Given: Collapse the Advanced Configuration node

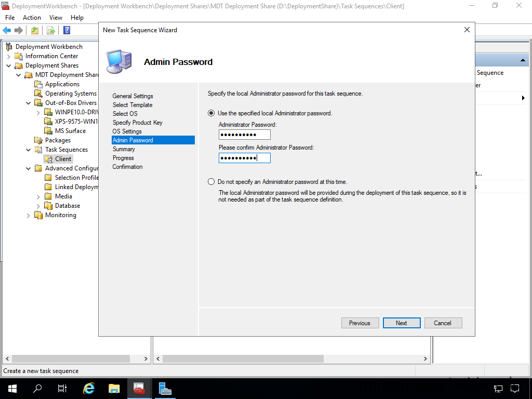Looking at the screenshot, I should coord(29,168).
